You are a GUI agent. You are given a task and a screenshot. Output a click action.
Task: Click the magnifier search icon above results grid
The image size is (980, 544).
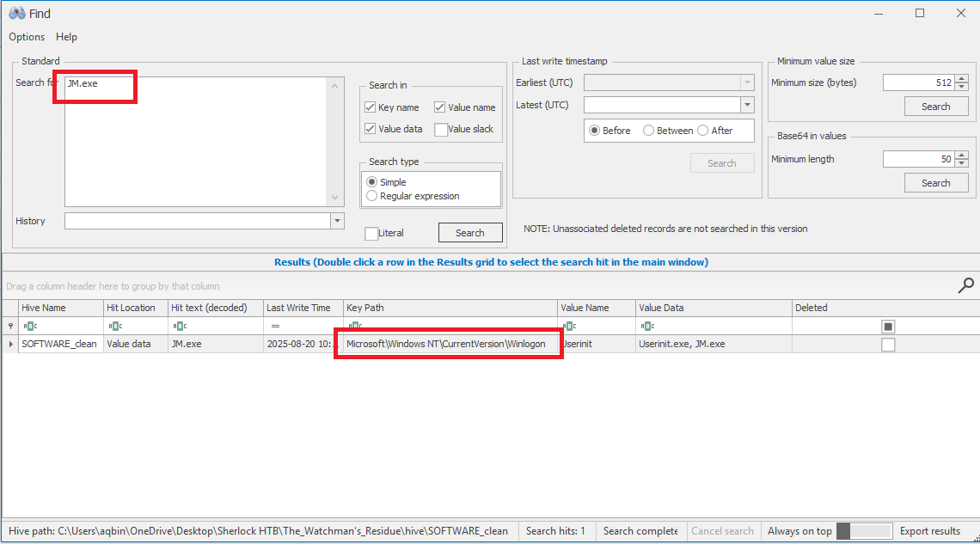pos(966,285)
